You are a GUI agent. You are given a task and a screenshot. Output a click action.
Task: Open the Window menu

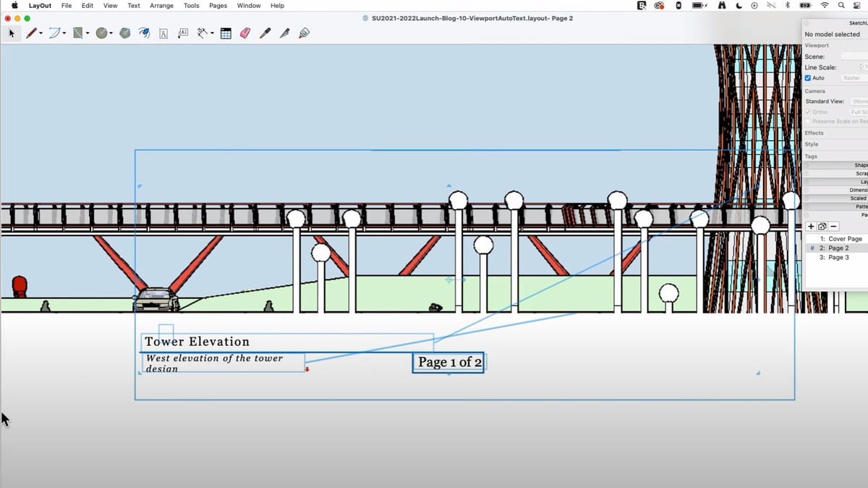249,5
